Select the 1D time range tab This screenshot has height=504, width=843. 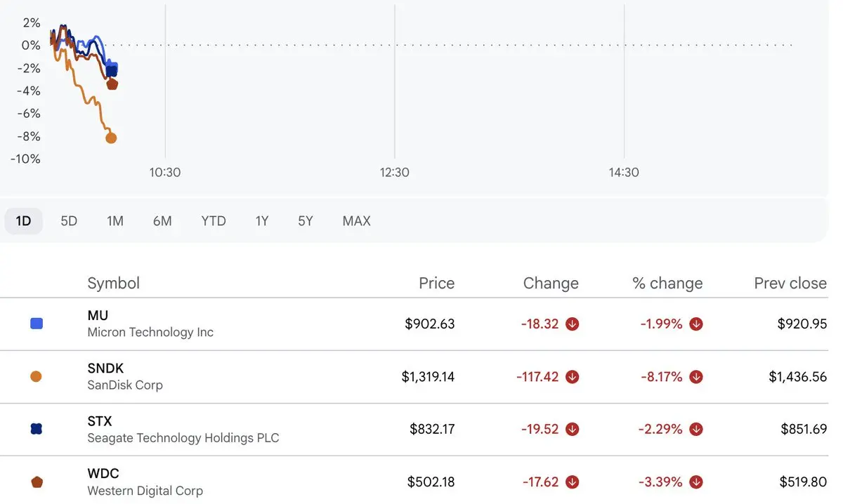click(24, 221)
